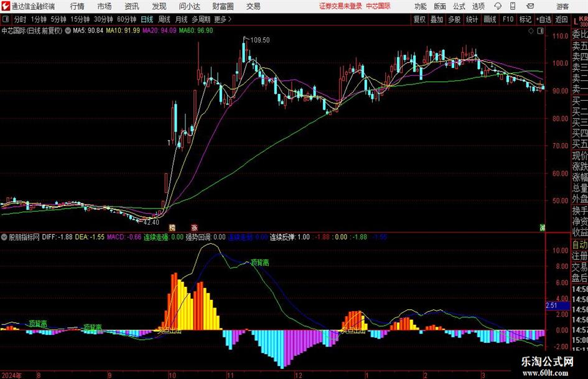
Task: Click the 中芯国际(日线 前复权) chart title
Action: (x=32, y=30)
